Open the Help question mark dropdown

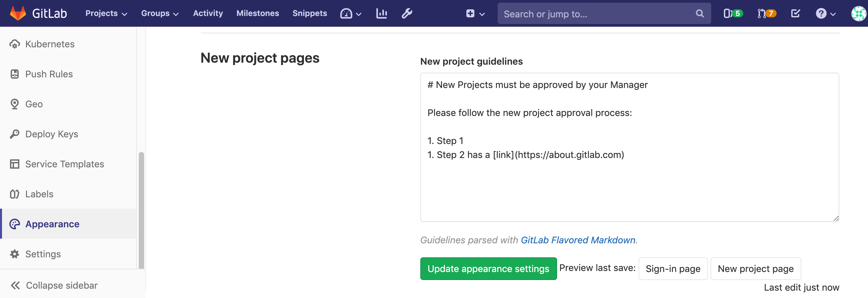pyautogui.click(x=826, y=13)
